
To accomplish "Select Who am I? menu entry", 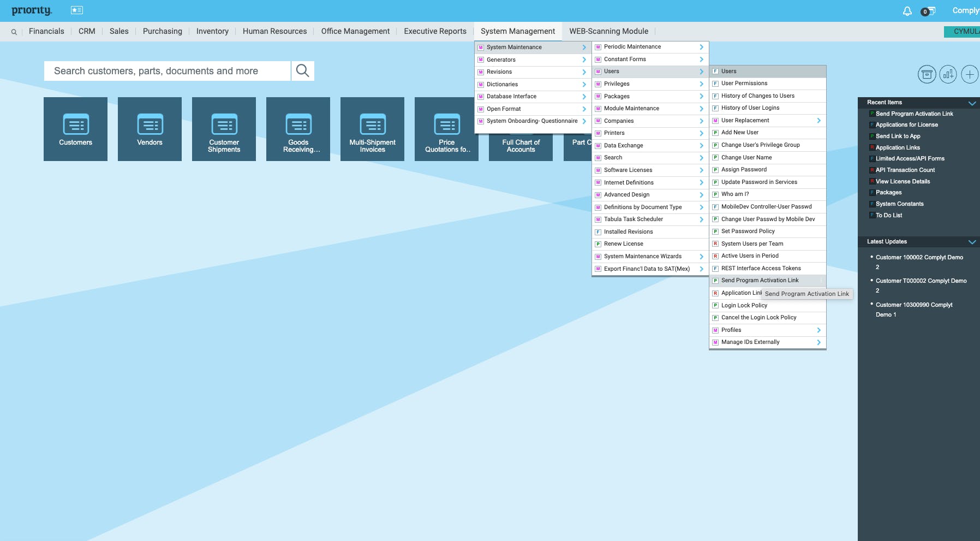I will point(768,194).
